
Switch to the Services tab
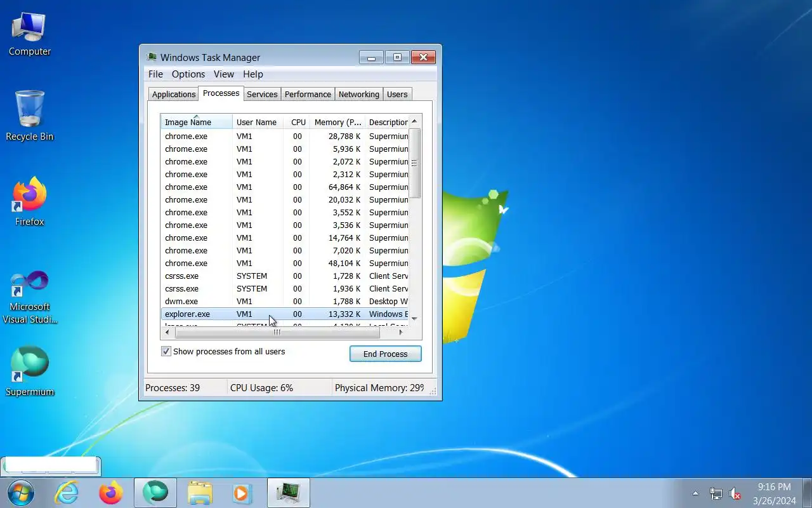(262, 94)
